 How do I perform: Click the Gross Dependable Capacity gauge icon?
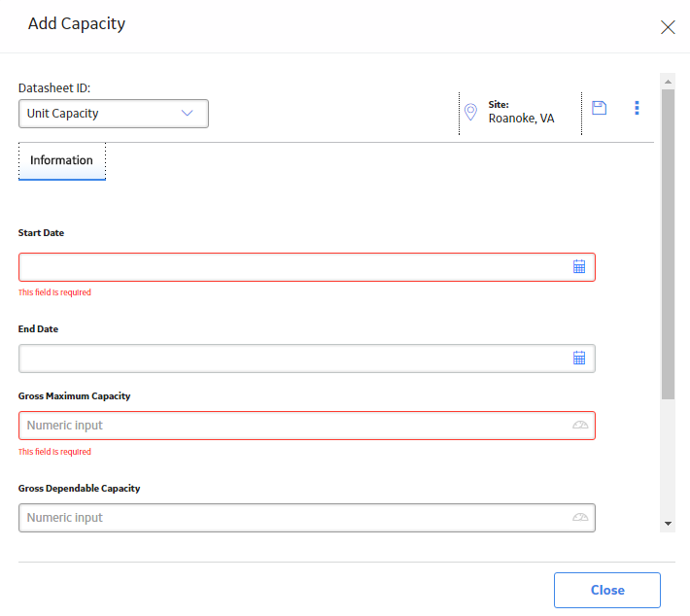(x=580, y=517)
